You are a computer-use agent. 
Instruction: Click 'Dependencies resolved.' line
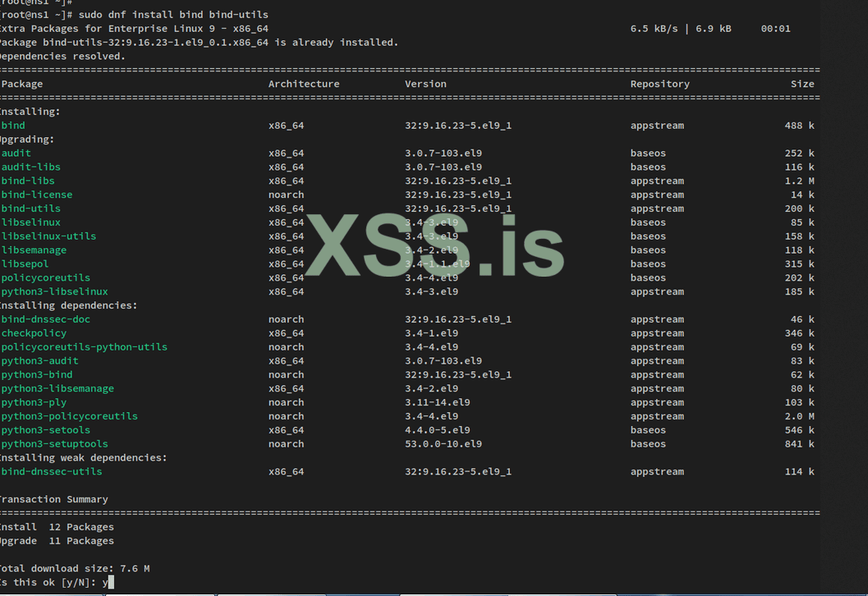coord(63,57)
